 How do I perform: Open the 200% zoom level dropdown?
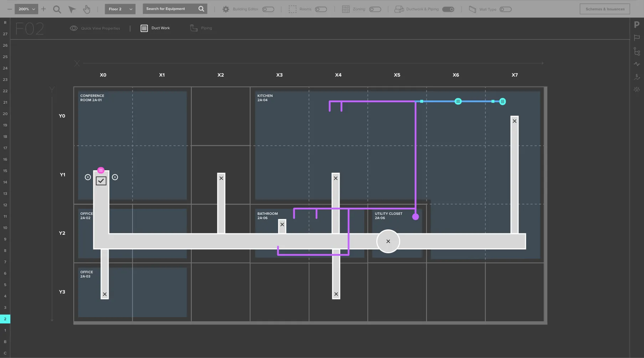tap(26, 9)
